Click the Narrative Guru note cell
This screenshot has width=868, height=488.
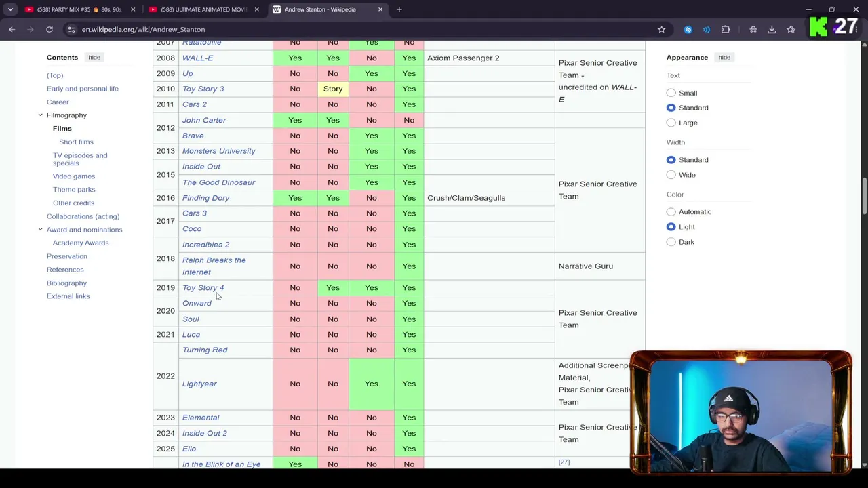(x=599, y=266)
